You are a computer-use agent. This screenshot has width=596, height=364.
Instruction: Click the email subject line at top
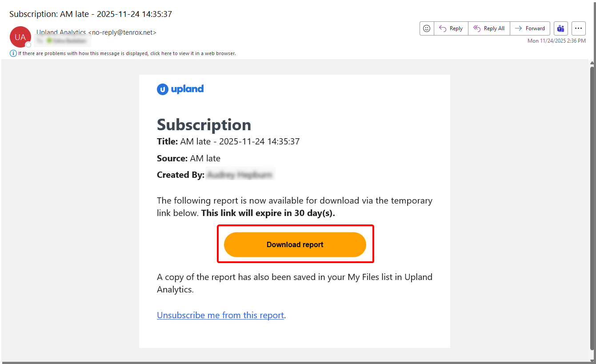click(x=91, y=14)
